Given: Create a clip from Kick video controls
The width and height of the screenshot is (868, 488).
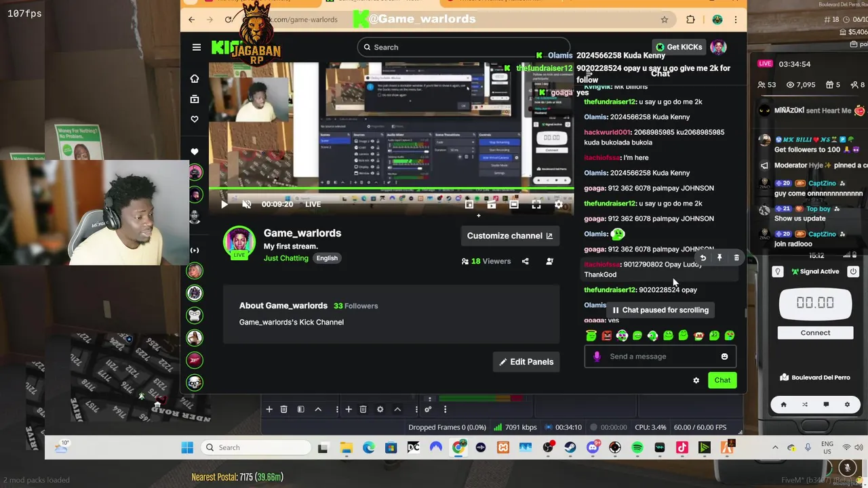Looking at the screenshot, I should point(492,204).
